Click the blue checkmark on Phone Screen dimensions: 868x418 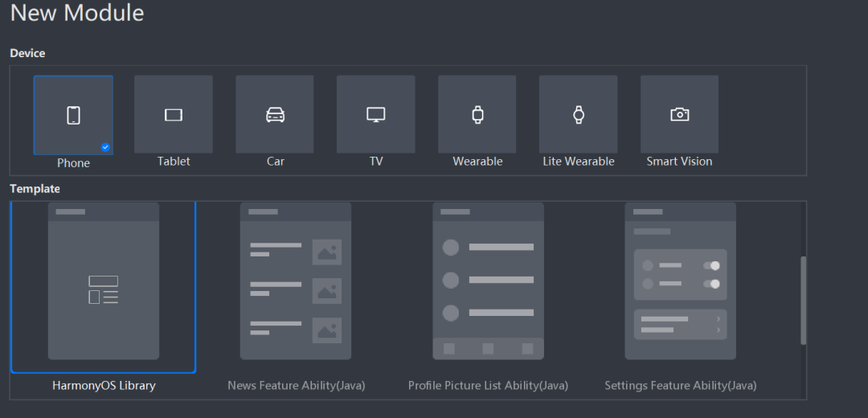tap(105, 147)
